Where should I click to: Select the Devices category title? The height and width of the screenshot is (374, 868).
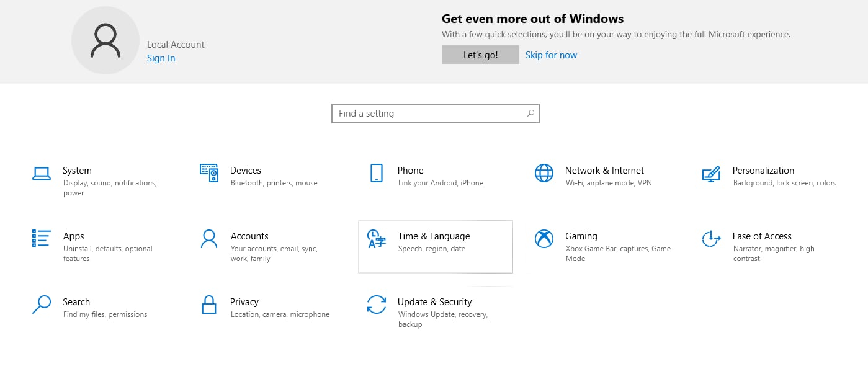[246, 171]
